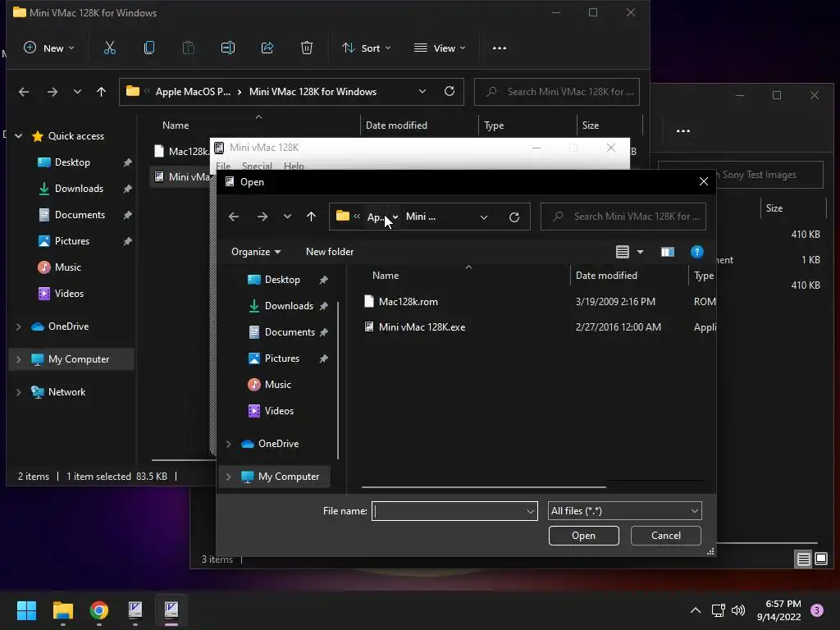Go back in the Explorer window
The image size is (840, 630).
click(24, 92)
